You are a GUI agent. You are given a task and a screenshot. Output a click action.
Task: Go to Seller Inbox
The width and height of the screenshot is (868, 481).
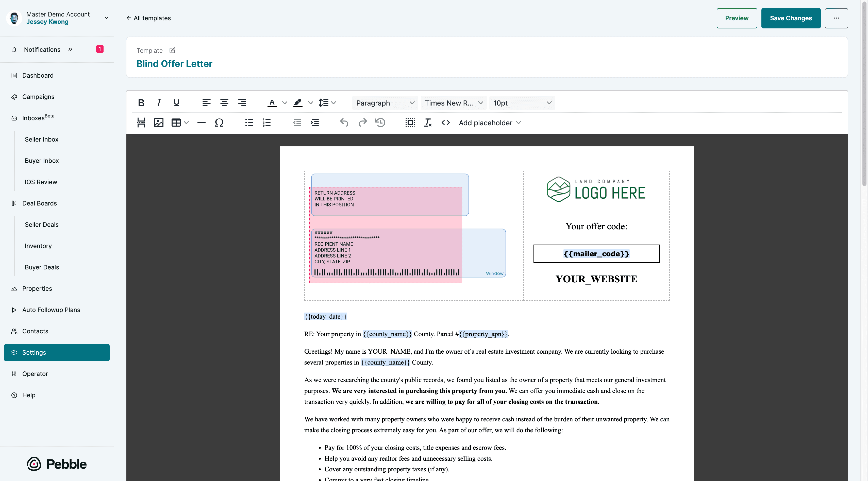point(41,139)
